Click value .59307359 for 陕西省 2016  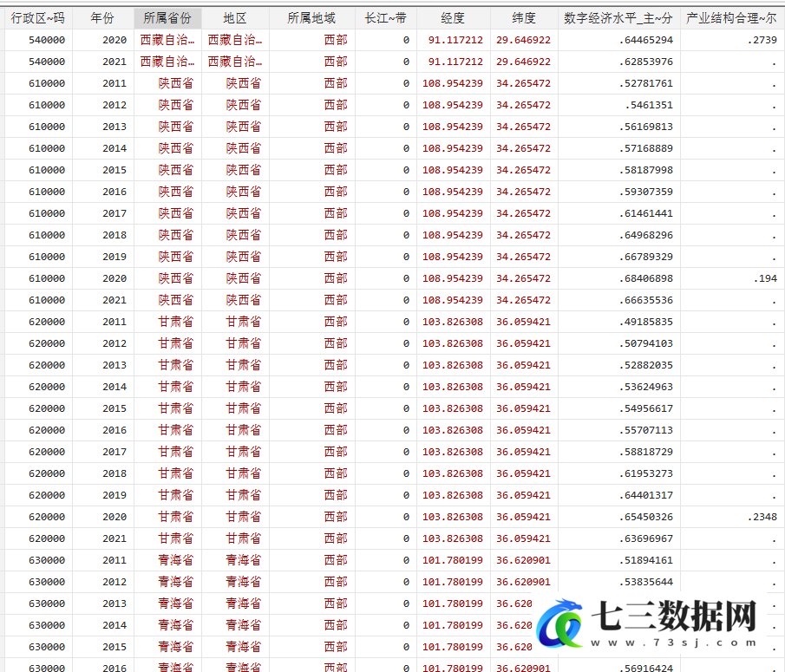click(x=646, y=192)
